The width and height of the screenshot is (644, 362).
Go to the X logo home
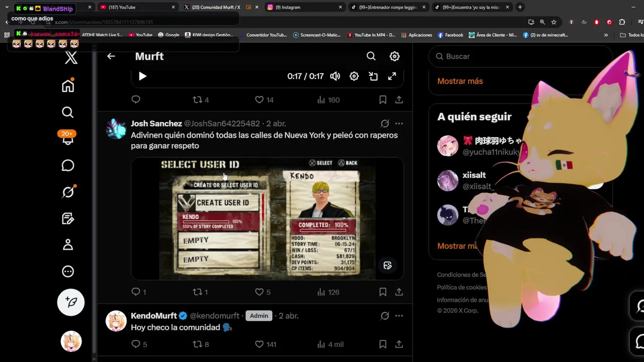click(x=71, y=58)
